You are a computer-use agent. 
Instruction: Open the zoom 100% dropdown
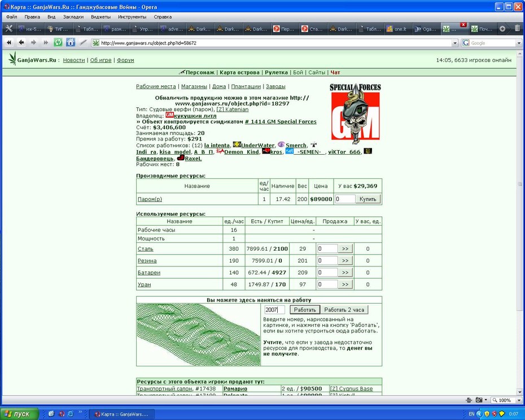point(519,400)
